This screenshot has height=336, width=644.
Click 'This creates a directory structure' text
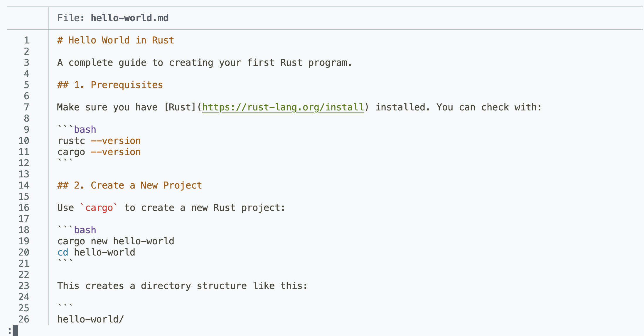(x=152, y=286)
